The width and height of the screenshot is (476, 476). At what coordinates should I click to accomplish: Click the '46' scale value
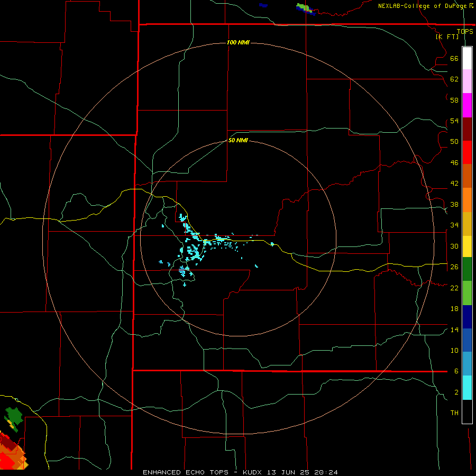[454, 162]
